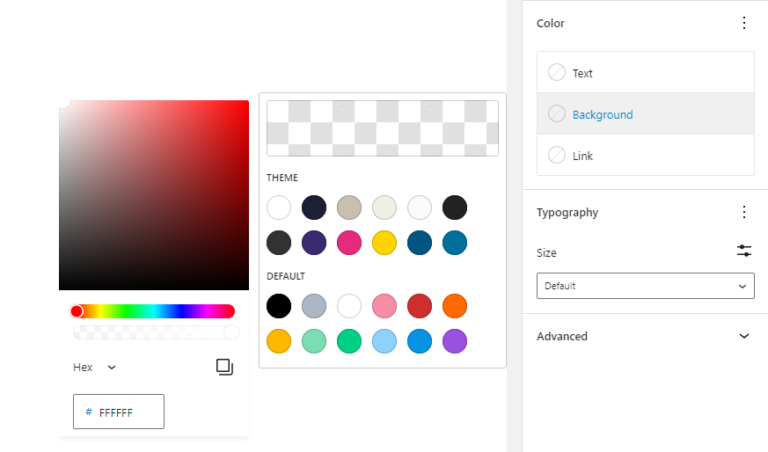Pick the near-black theme swatch in first row
768x452 pixels.
[x=455, y=208]
